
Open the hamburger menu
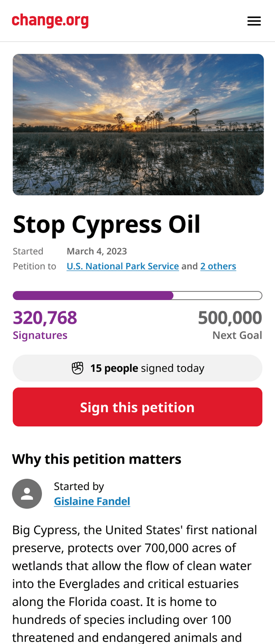click(x=254, y=21)
